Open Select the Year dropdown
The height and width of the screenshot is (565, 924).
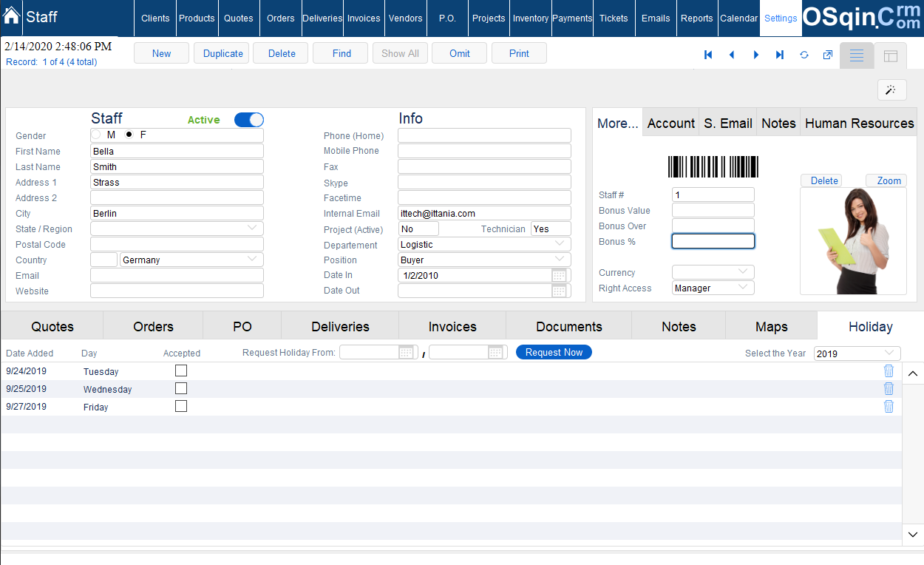coord(857,353)
